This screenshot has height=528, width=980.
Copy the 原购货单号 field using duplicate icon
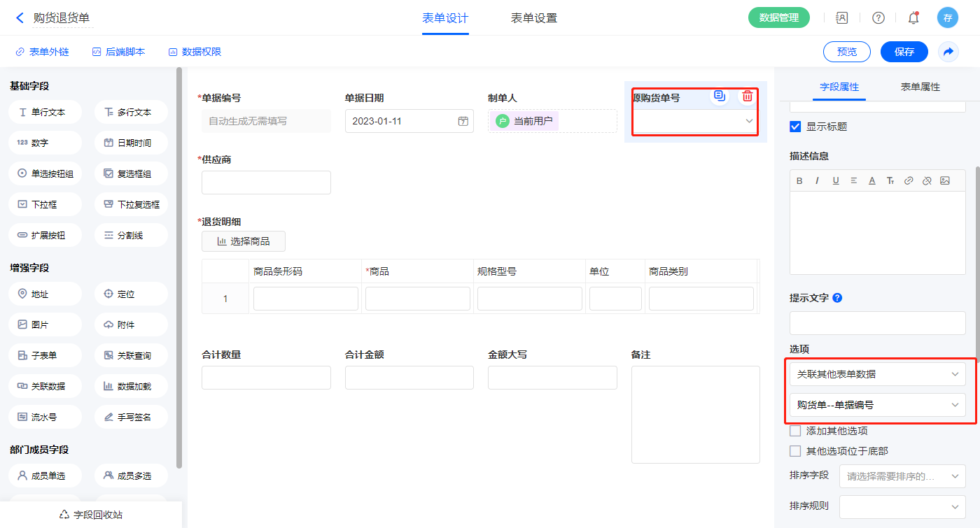pyautogui.click(x=719, y=97)
